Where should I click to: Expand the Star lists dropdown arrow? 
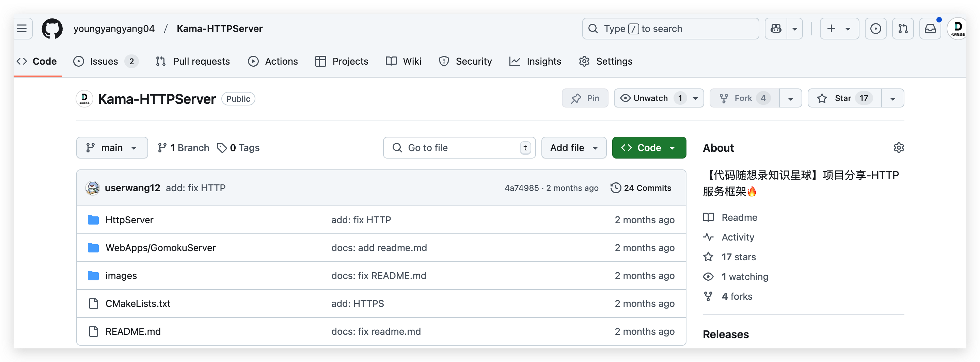[x=892, y=98]
